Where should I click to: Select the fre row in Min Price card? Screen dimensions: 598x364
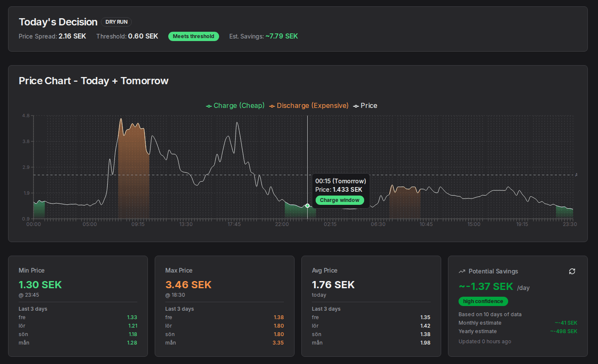click(78, 317)
